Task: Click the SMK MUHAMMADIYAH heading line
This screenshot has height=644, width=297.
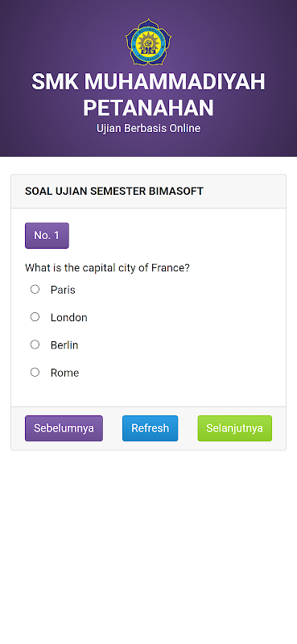Action: 148,82
